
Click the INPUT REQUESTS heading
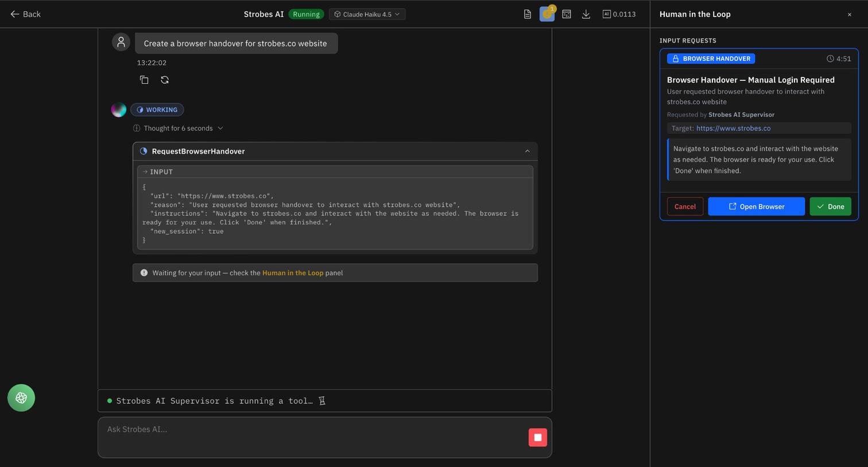coord(688,41)
